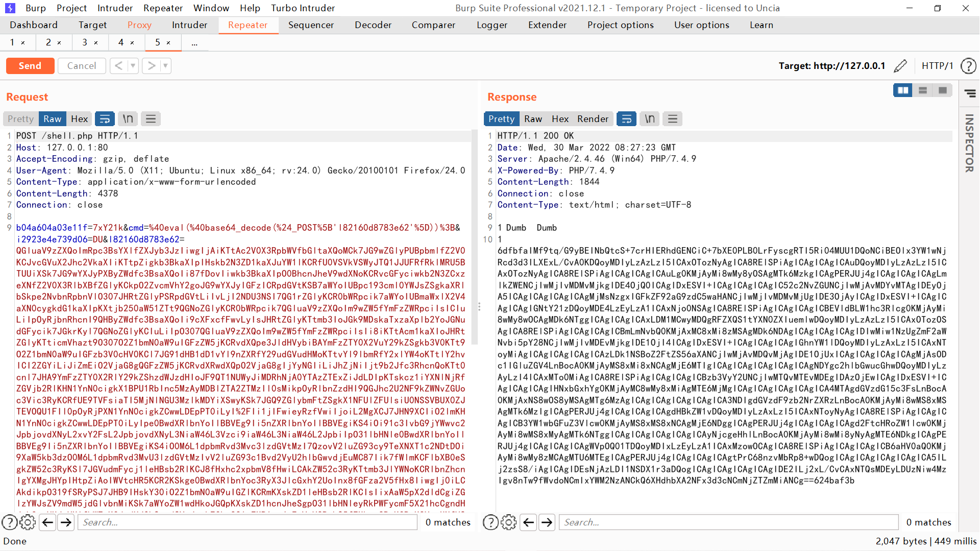Screen dimensions: 980x551
Task: Close Repeater tab 1
Action: (x=23, y=43)
